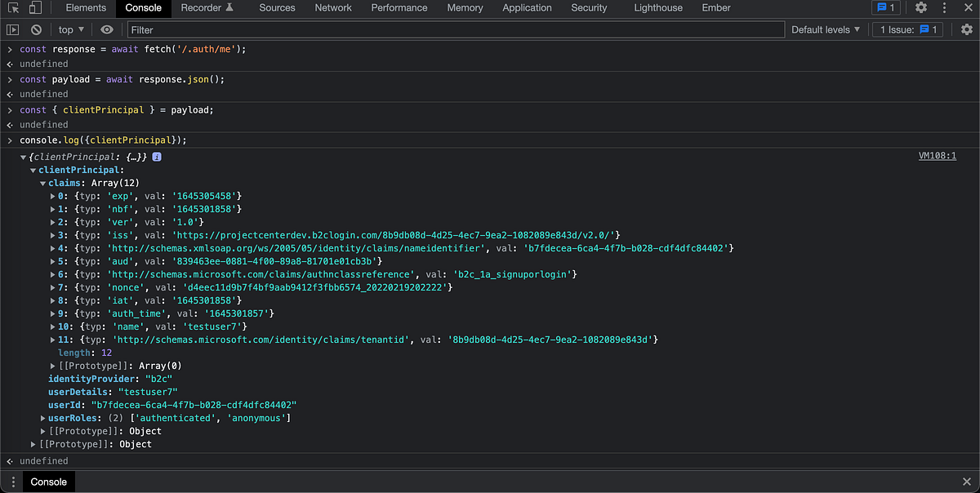Image resolution: width=980 pixels, height=493 pixels.
Task: Open the more options three-dot menu
Action: click(944, 7)
